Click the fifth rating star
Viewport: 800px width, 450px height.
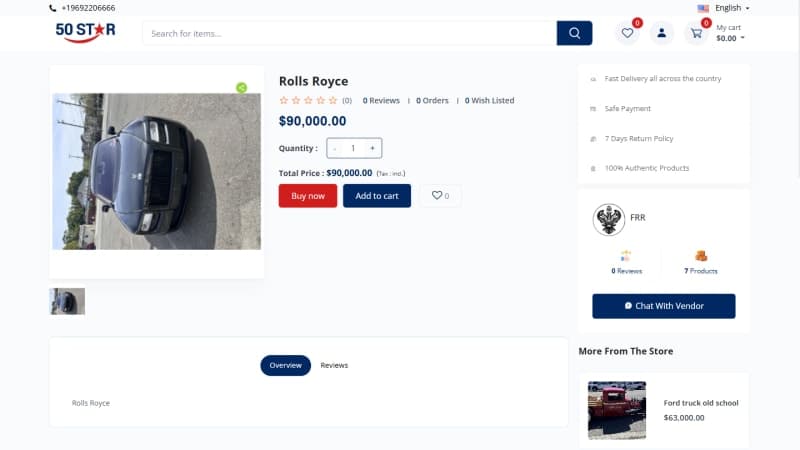click(x=333, y=101)
